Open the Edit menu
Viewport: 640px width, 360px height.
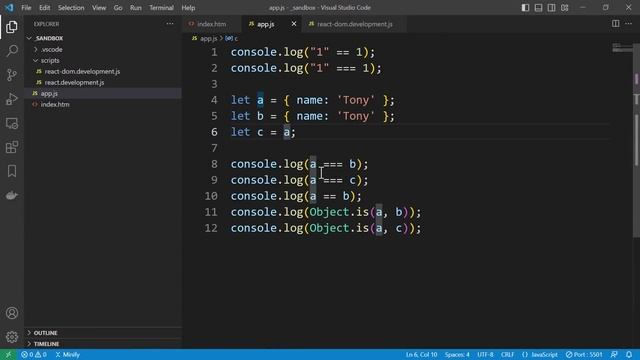tap(44, 8)
